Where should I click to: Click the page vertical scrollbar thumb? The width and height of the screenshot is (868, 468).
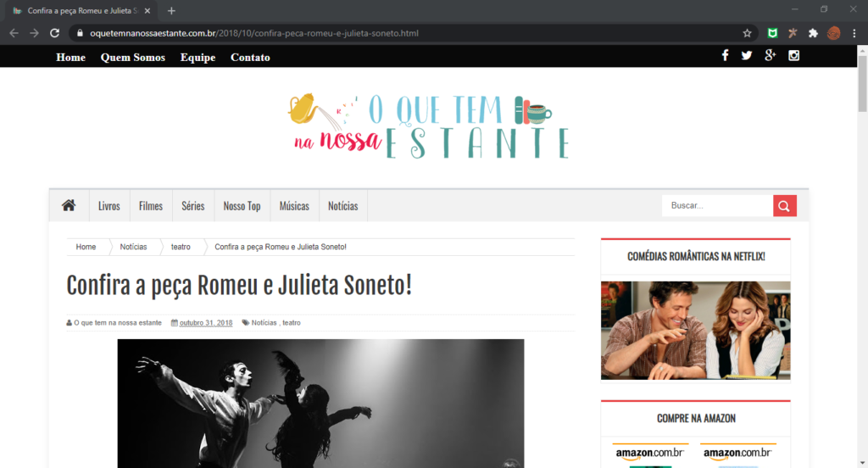pyautogui.click(x=862, y=83)
